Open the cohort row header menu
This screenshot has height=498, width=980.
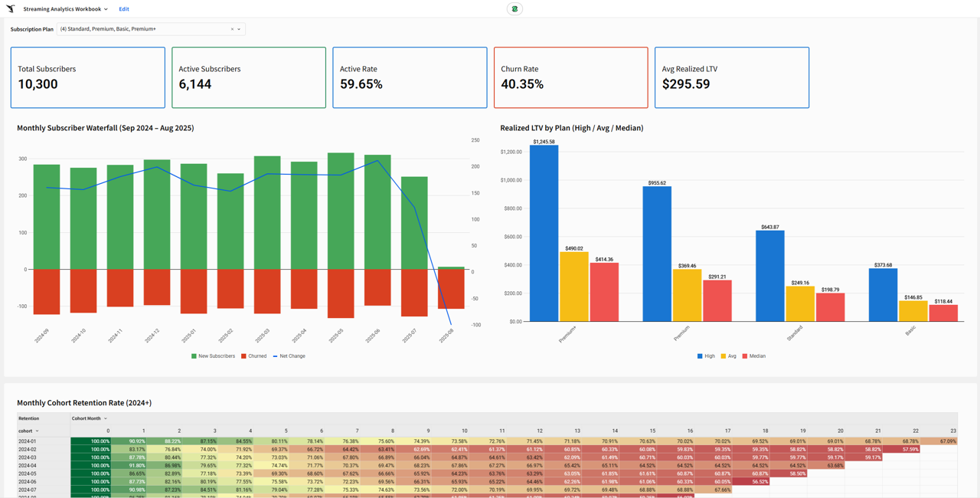click(37, 431)
